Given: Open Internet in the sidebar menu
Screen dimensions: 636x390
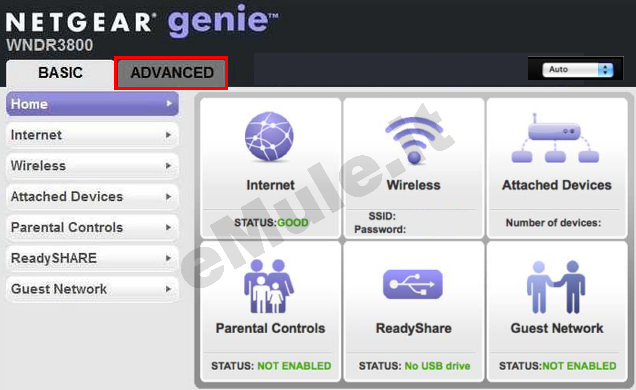Looking at the screenshot, I should tap(92, 135).
